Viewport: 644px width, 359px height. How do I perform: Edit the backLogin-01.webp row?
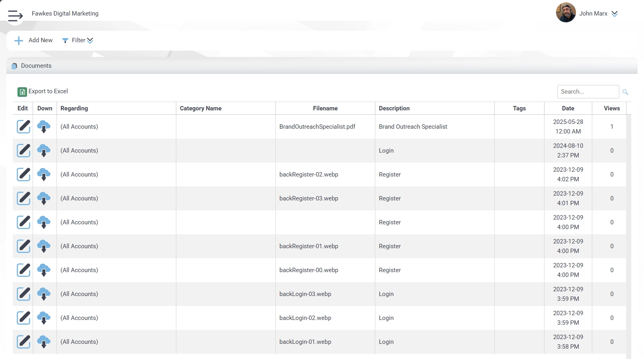pos(23,342)
